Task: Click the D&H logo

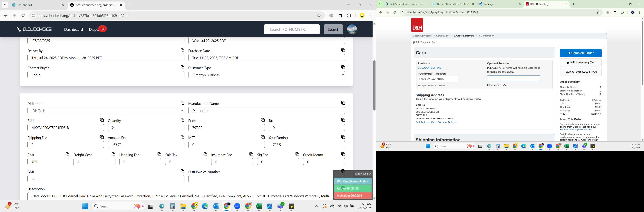Action: [x=417, y=25]
